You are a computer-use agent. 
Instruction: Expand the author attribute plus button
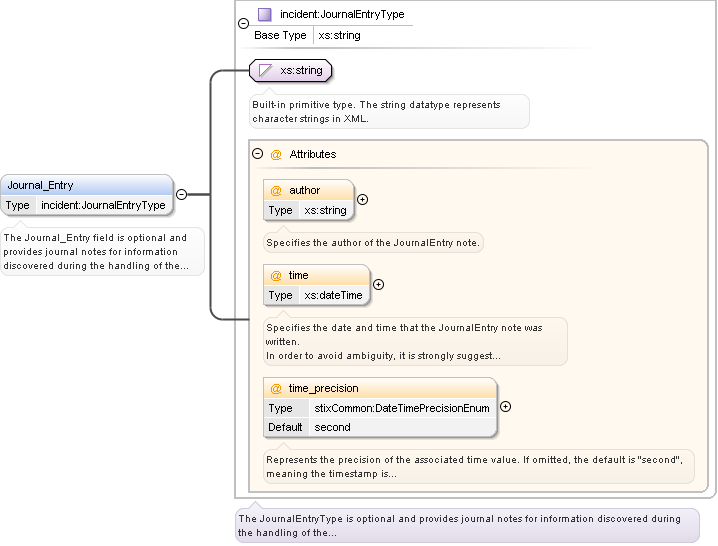(x=362, y=199)
